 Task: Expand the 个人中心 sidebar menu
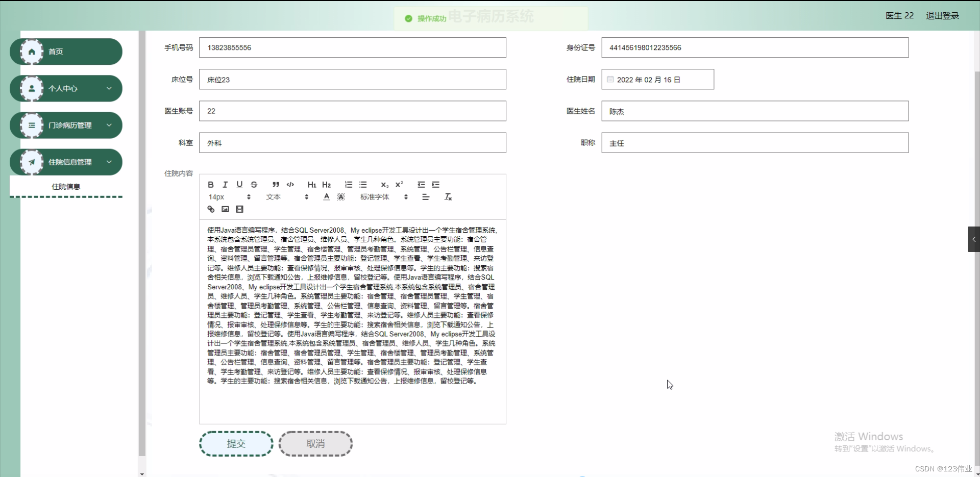[x=66, y=88]
